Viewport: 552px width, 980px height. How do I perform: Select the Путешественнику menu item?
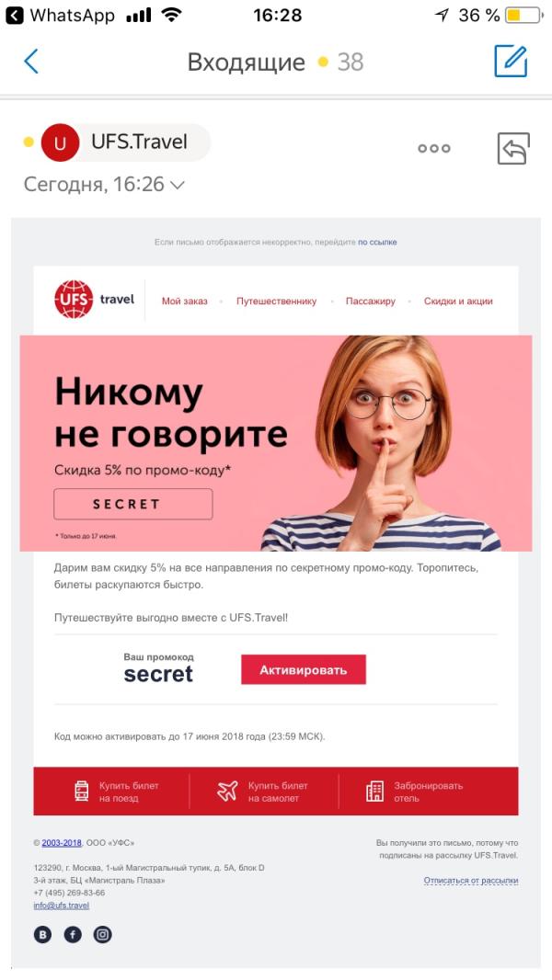276,302
